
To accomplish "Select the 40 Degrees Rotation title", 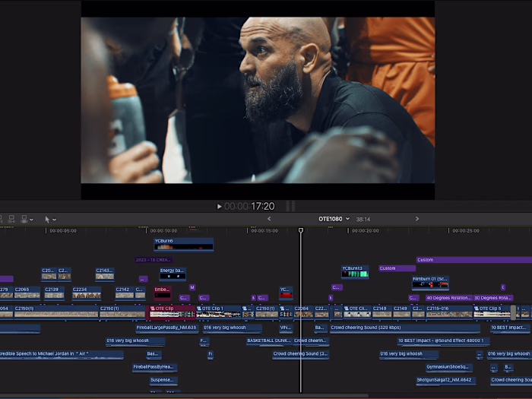I will pyautogui.click(x=449, y=298).
